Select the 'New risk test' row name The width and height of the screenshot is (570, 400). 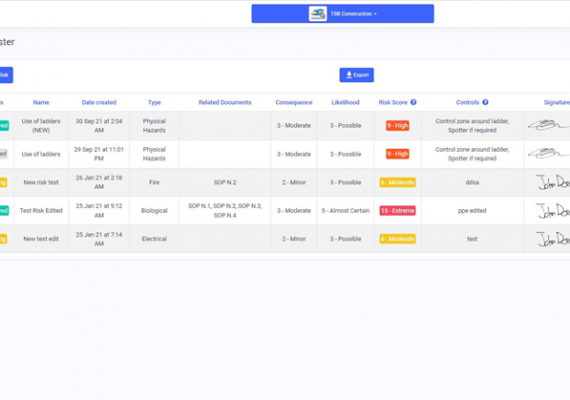point(41,183)
